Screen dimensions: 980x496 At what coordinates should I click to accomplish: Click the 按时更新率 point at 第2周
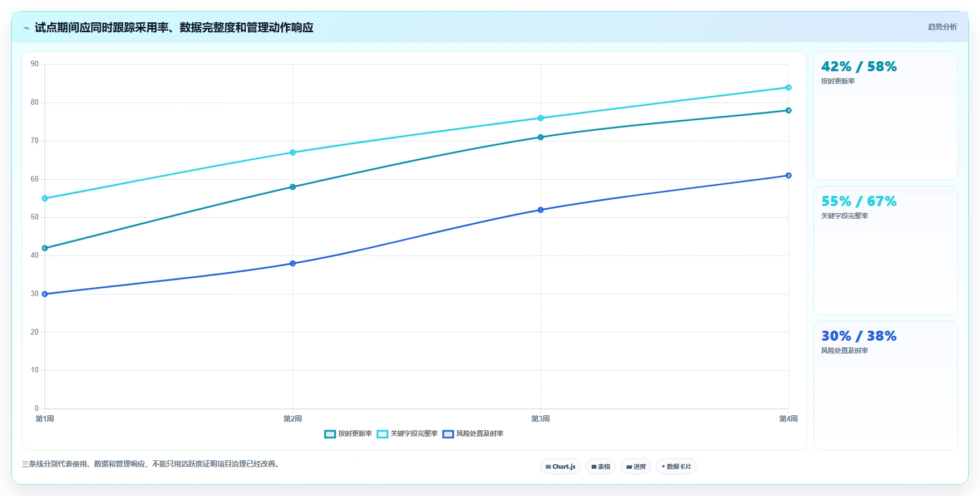pos(292,187)
